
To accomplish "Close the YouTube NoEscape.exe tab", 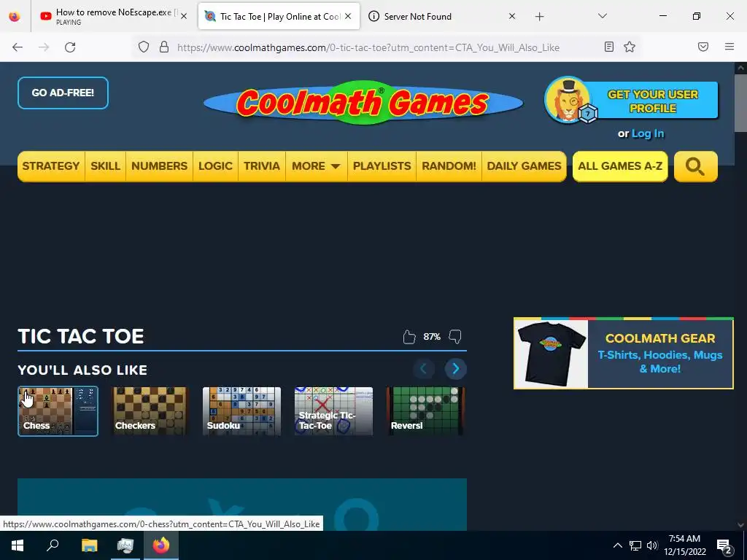I will coord(184,16).
